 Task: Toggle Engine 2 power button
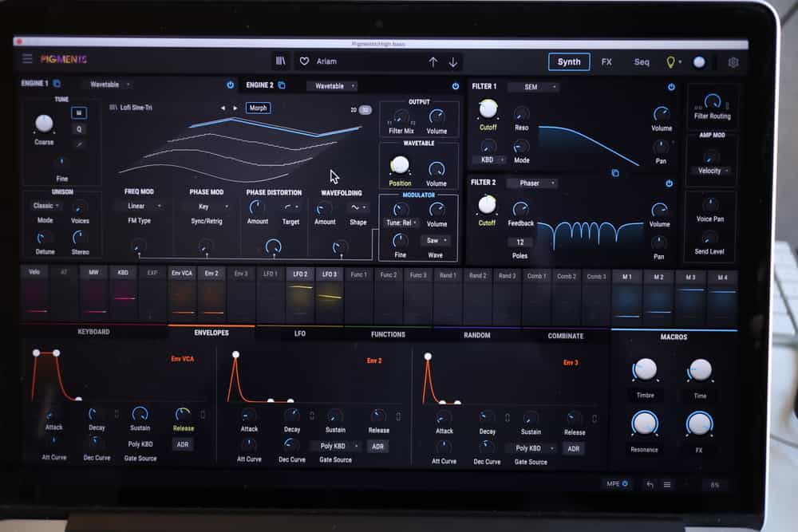456,86
